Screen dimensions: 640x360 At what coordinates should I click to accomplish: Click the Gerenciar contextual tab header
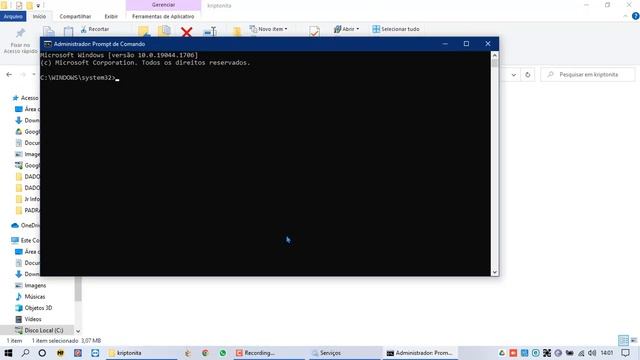(163, 5)
